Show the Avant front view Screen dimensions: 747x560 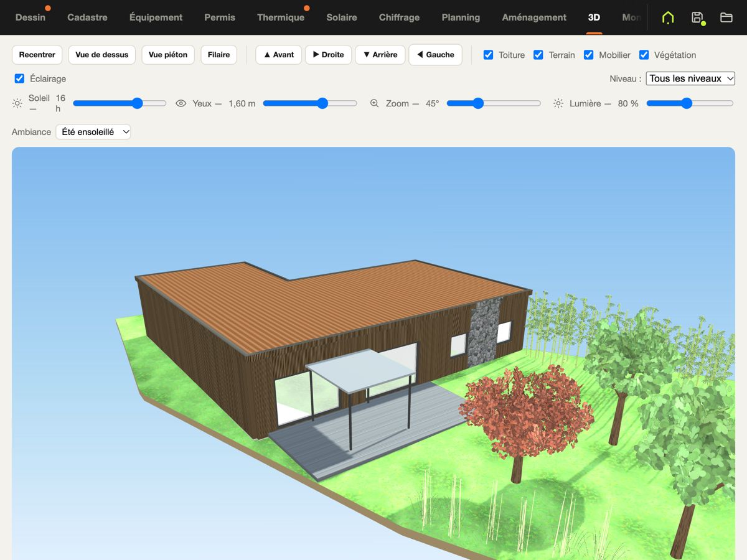tap(279, 55)
